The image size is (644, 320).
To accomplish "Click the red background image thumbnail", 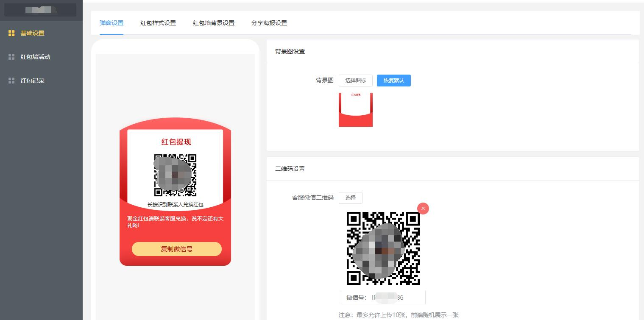I will pyautogui.click(x=356, y=110).
